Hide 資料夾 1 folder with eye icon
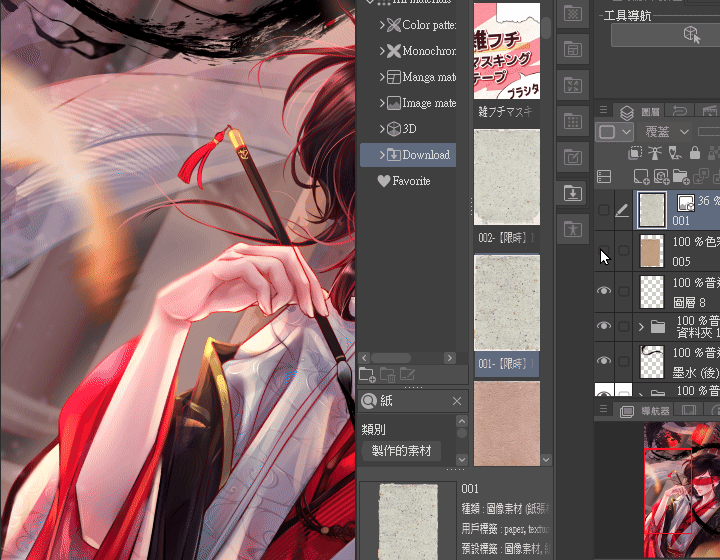The image size is (720, 560). (604, 326)
